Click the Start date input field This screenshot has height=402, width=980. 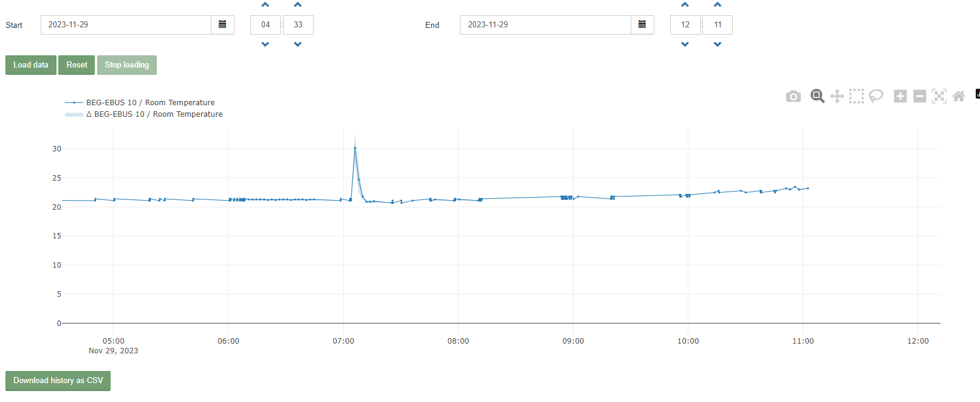[126, 25]
